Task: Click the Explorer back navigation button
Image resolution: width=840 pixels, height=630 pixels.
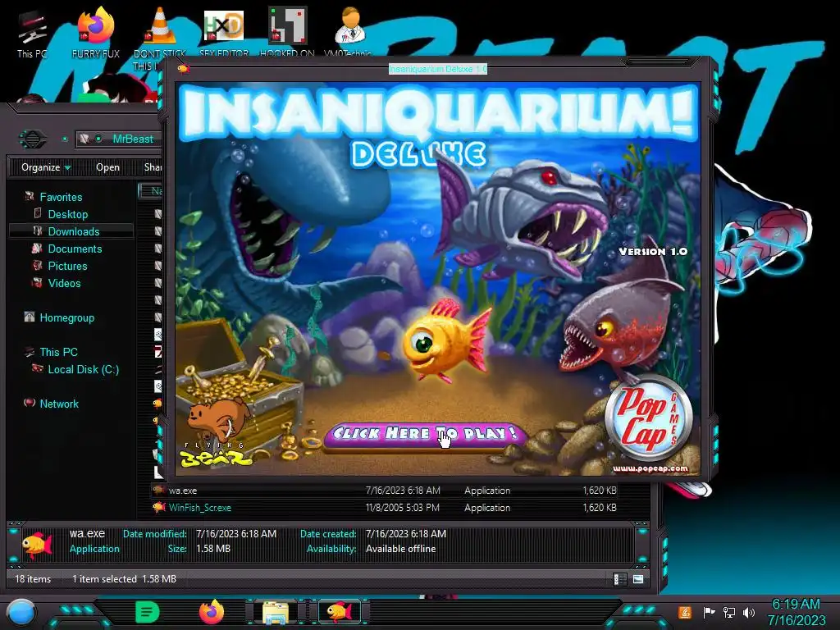Action: 33,139
